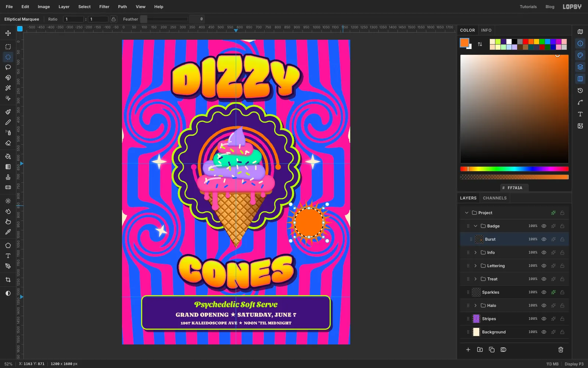This screenshot has height=368, width=588.
Task: Select the Move tool
Action: click(x=8, y=33)
